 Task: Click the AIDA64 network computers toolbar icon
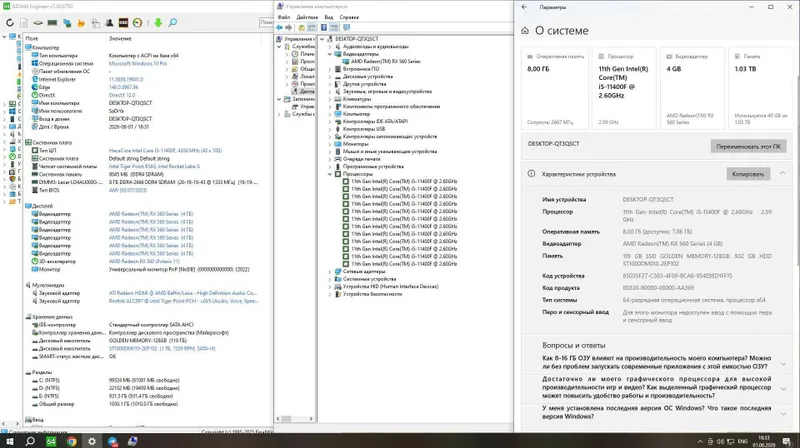(x=67, y=23)
